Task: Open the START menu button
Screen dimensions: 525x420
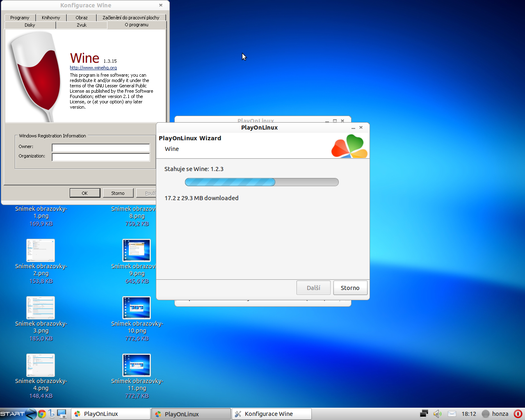Action: tap(18, 414)
